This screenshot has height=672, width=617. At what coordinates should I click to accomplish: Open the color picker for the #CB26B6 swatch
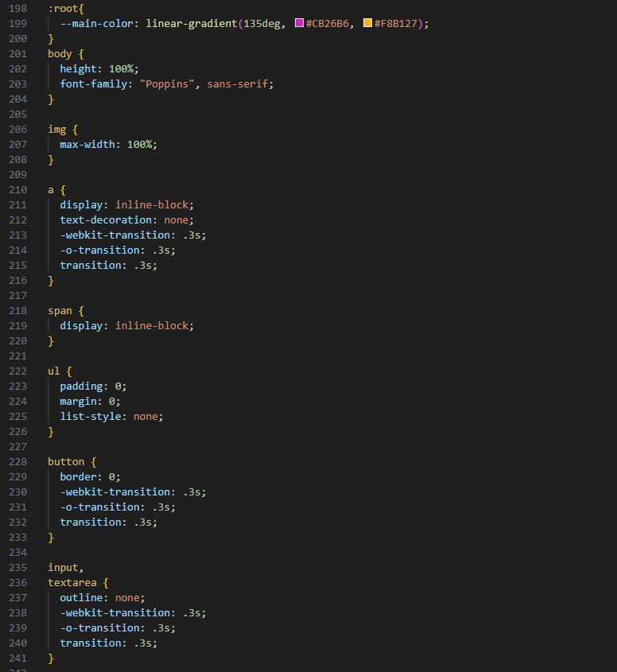300,24
